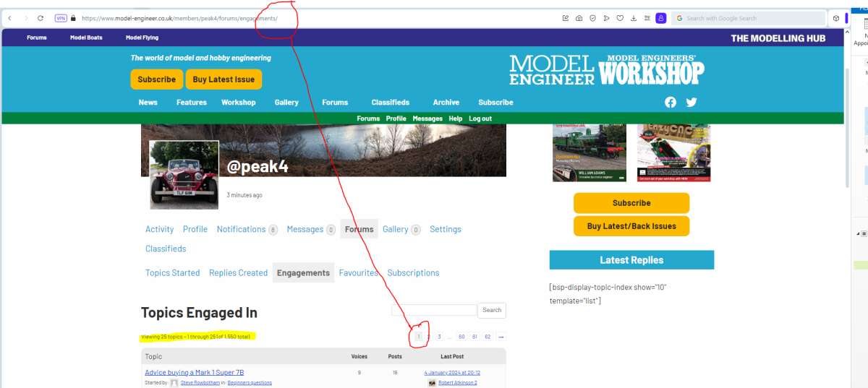The image size is (868, 388).
Task: Click Forums in the green bar
Action: point(368,118)
